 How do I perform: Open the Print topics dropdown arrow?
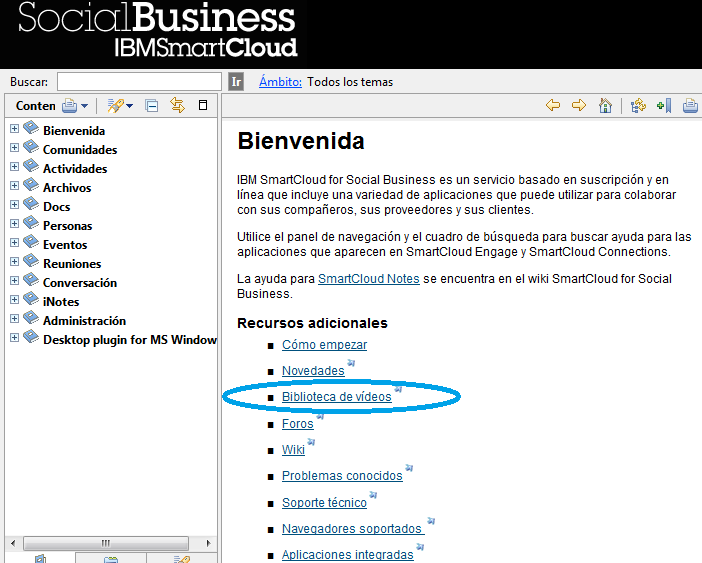pos(84,106)
